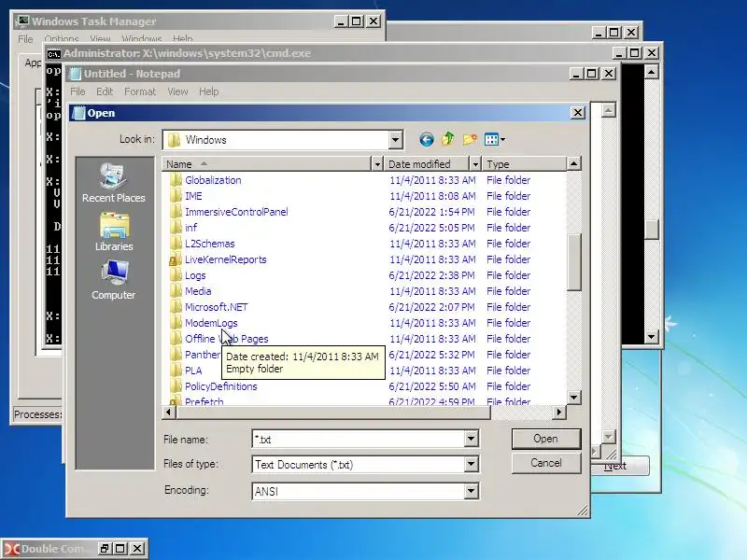Open Notepad's File menu
The image size is (747, 560).
pyautogui.click(x=78, y=91)
